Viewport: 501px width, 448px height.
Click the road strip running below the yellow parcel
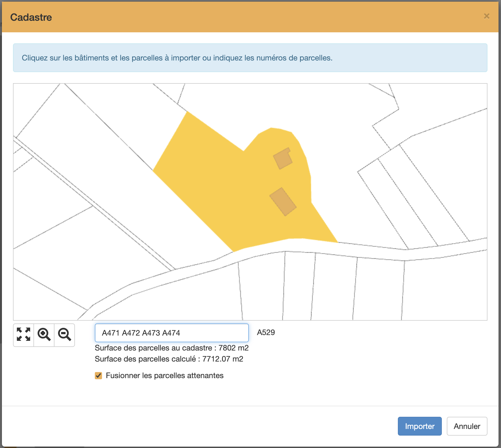click(304, 245)
